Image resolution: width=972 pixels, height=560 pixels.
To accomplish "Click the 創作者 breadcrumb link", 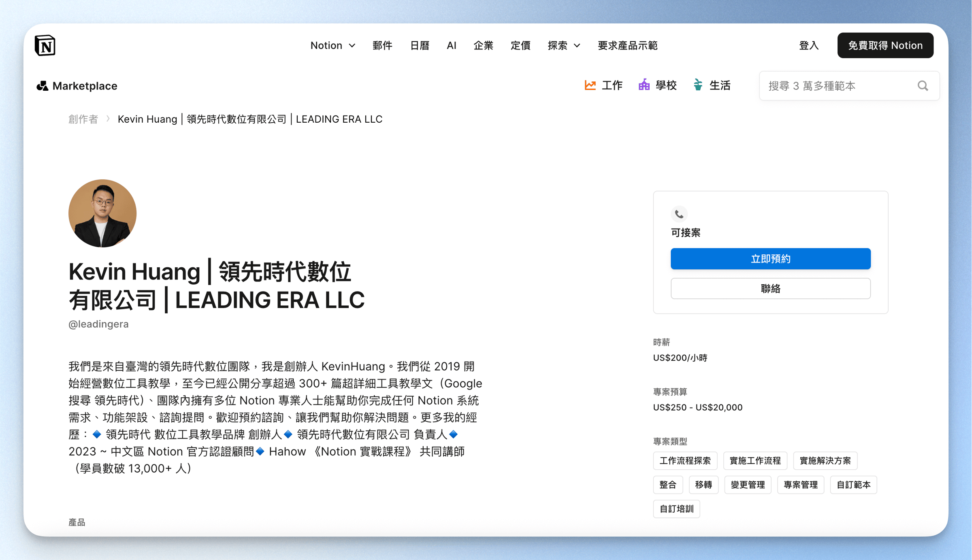I will 83,119.
